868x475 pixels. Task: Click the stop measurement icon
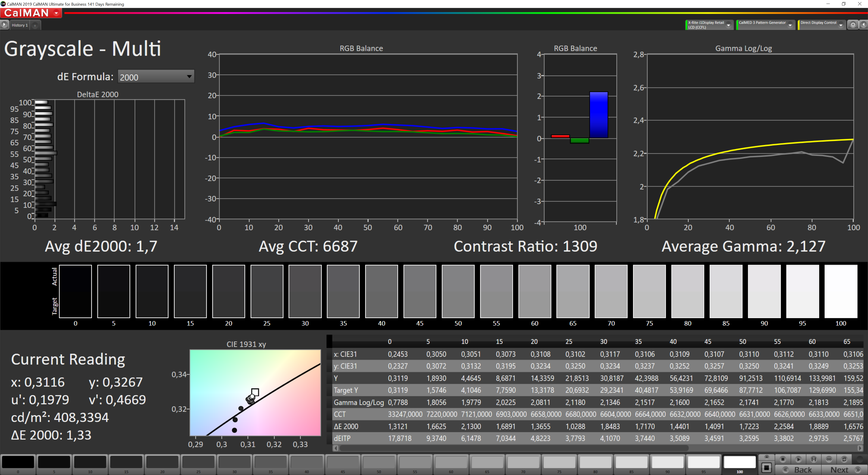[x=783, y=459]
